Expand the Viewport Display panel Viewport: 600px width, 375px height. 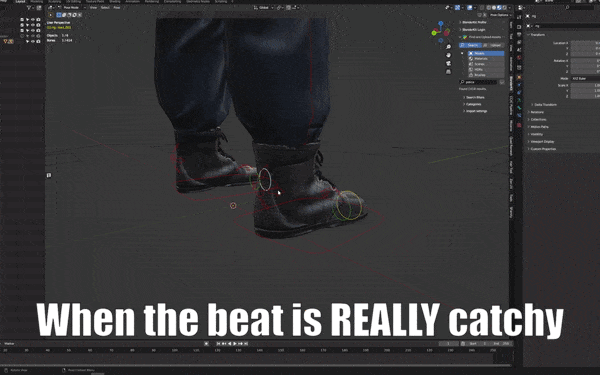click(x=542, y=142)
